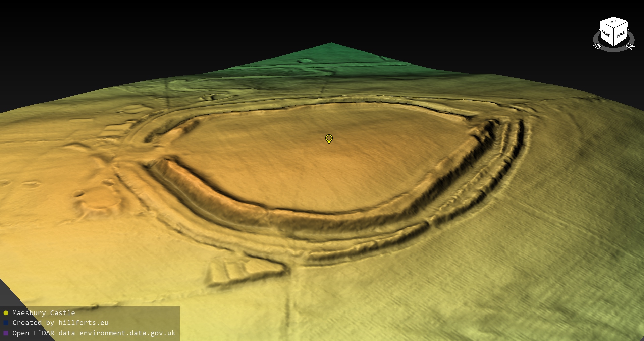Select the yellow location pin on the hillfort
The image size is (644, 341).
pos(329,138)
